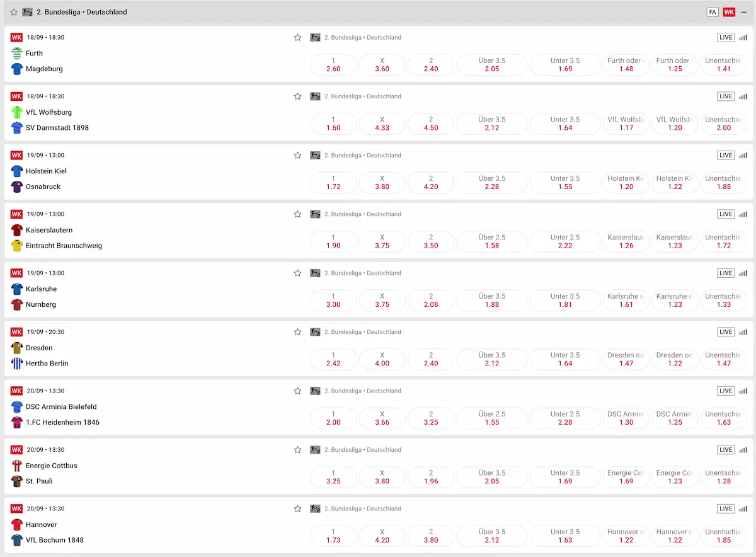
Task: Click the Furth team jersey icon
Action: pyautogui.click(x=17, y=54)
